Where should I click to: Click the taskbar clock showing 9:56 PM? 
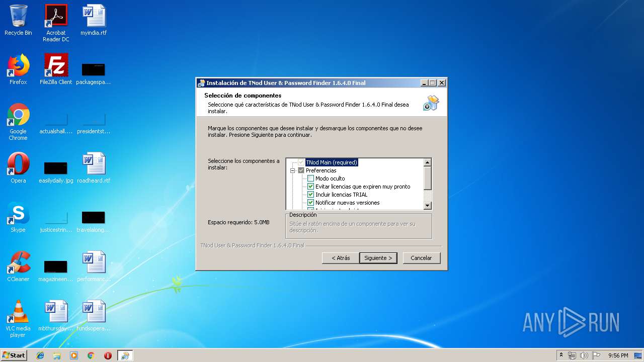click(x=618, y=355)
